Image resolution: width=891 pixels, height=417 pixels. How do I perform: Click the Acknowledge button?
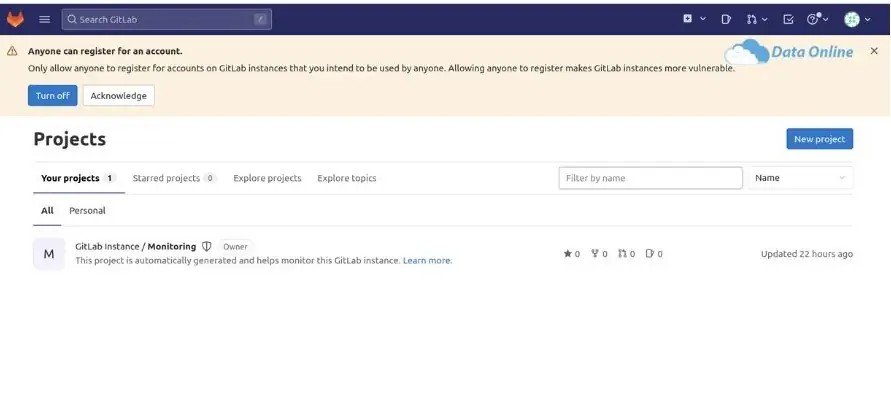[x=119, y=95]
